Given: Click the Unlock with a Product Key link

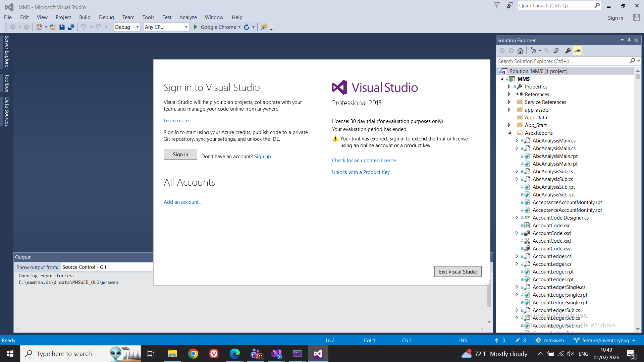Looking at the screenshot, I should pyautogui.click(x=361, y=172).
